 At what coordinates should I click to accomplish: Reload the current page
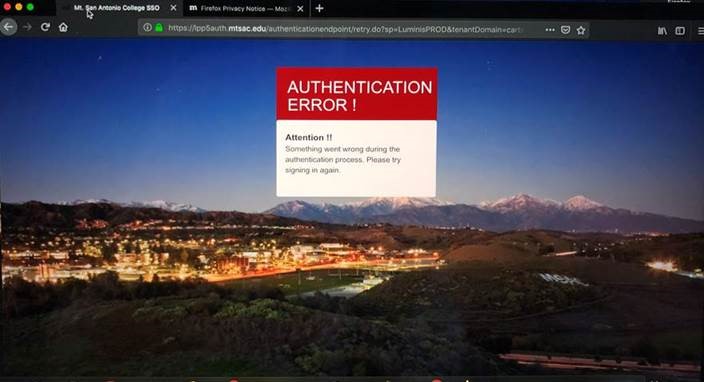pos(45,27)
